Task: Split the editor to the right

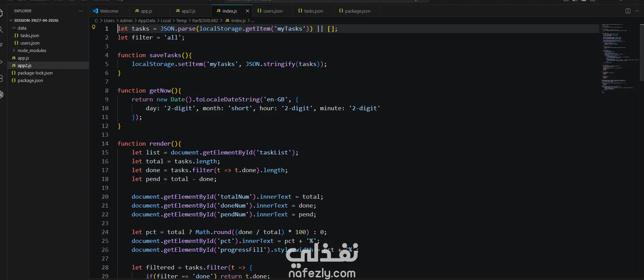Action: [x=628, y=11]
